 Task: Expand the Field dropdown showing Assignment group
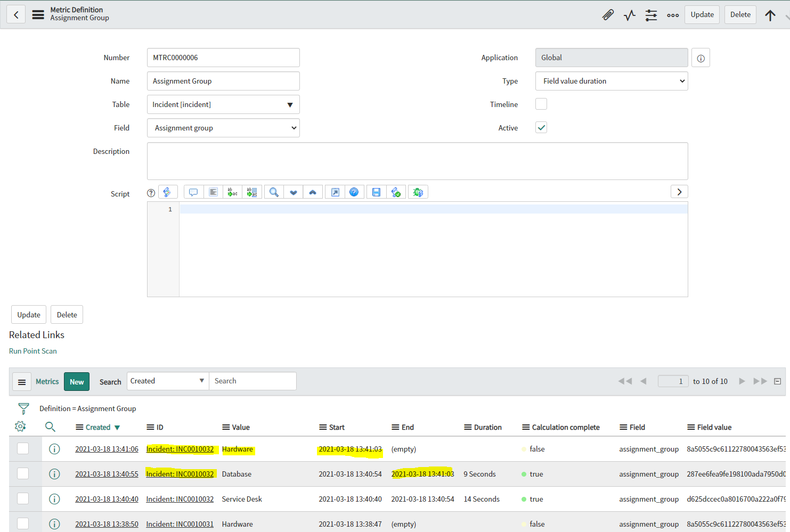tap(223, 128)
